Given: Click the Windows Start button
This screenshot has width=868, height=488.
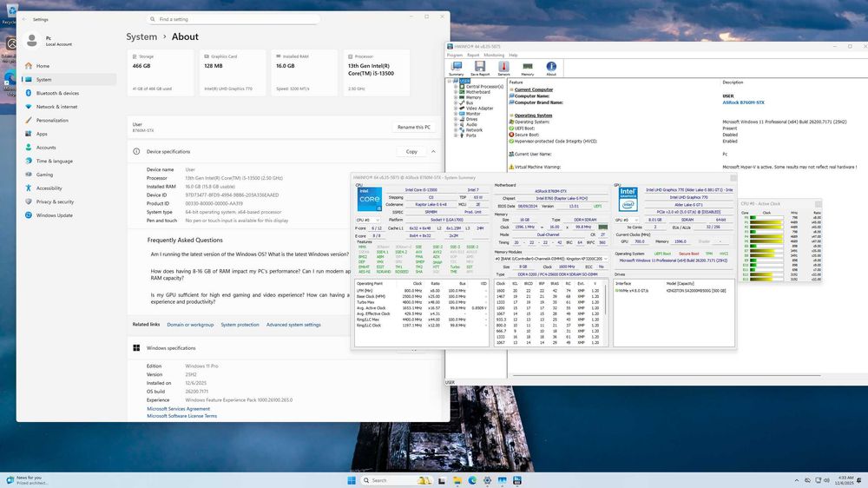Looking at the screenshot, I should (351, 480).
